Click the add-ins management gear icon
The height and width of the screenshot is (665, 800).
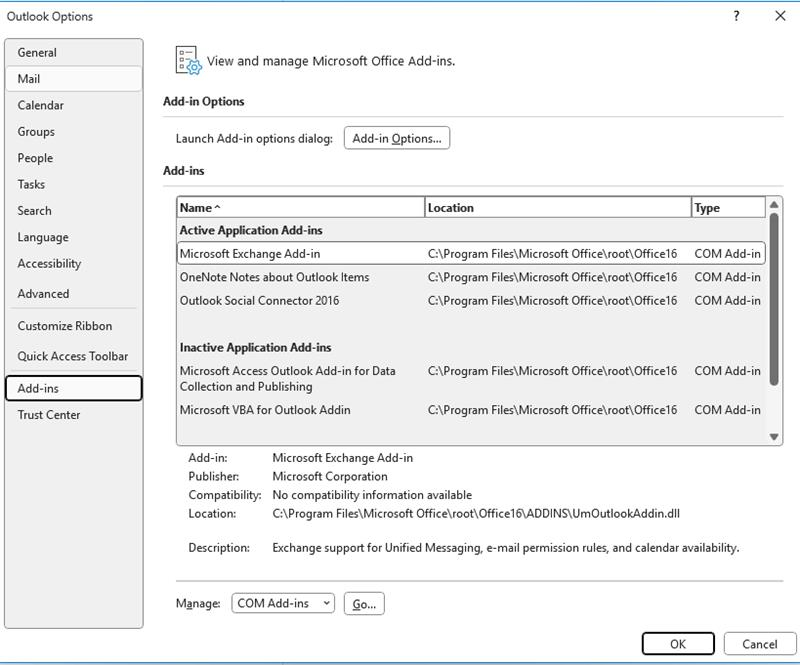click(188, 61)
